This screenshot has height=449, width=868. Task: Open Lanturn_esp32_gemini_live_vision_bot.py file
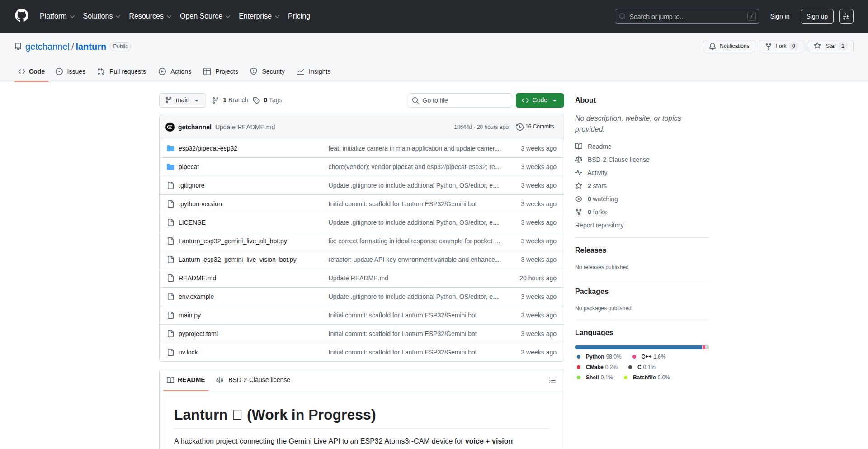tap(237, 260)
